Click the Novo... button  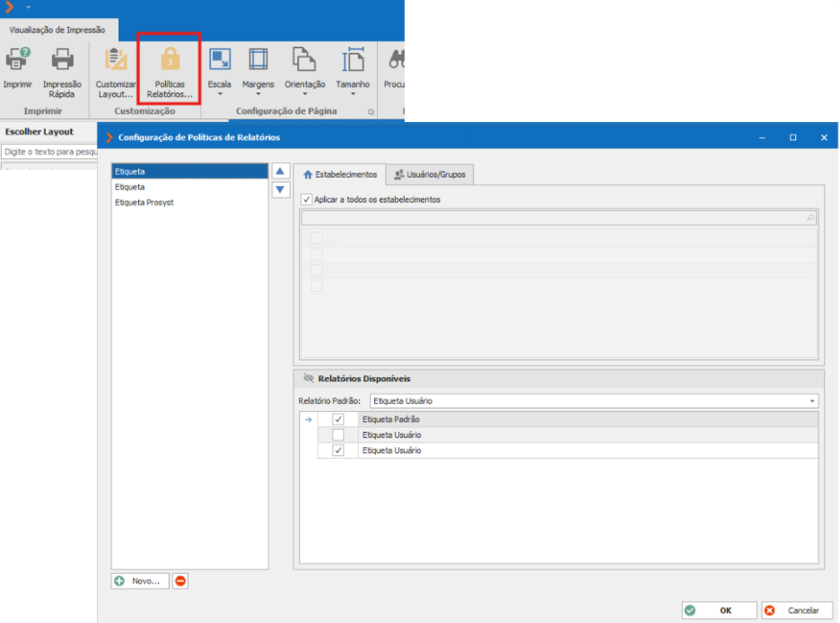140,581
